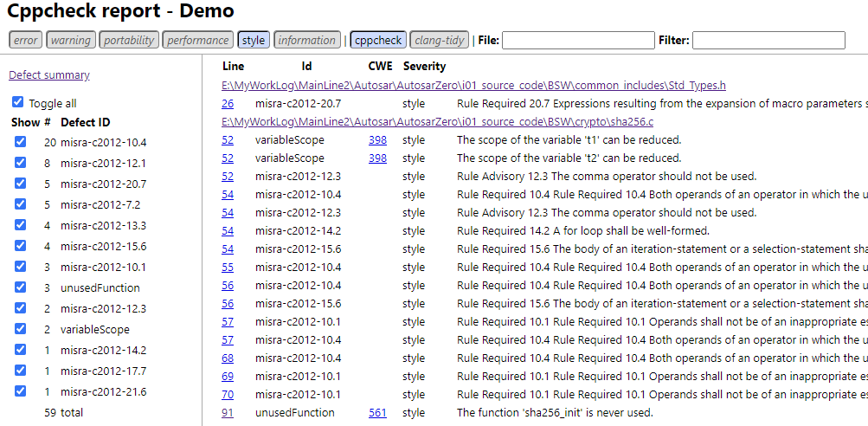Uncheck the variableScope defect checkbox
Image resolution: width=868 pixels, height=426 pixels.
pos(20,329)
